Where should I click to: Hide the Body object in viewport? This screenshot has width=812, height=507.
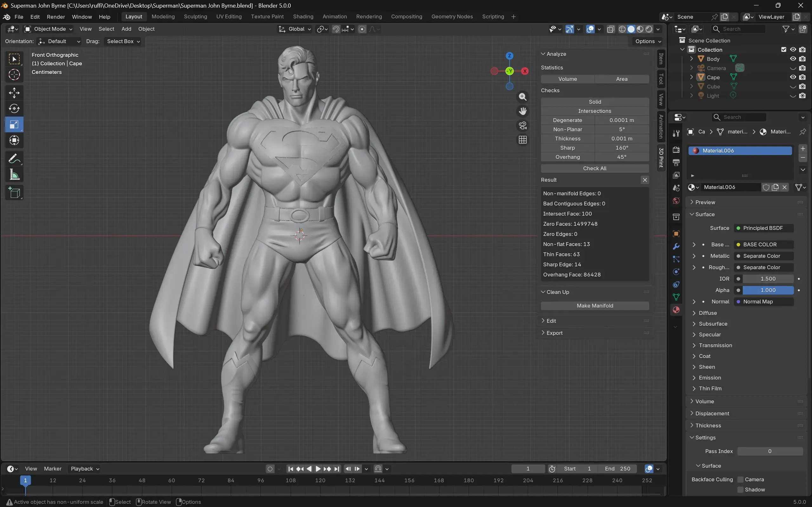[793, 59]
